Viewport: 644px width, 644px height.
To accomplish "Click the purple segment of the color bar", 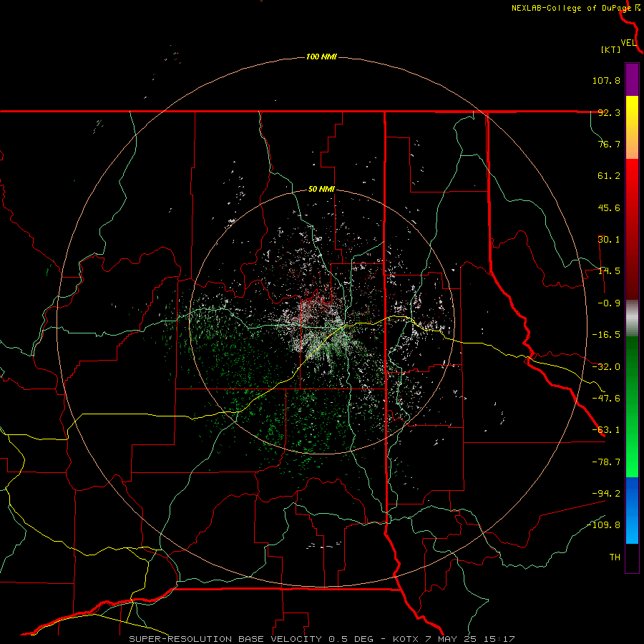I will click(632, 79).
